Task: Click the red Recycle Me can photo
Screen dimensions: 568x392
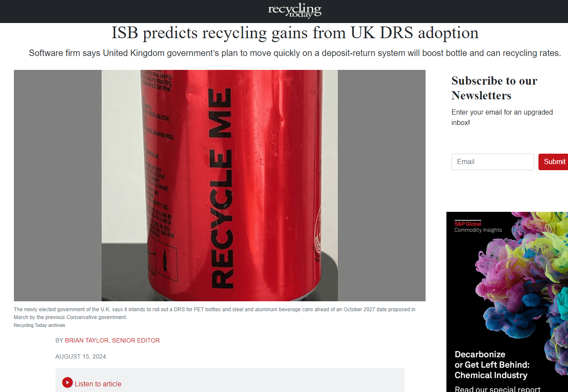Action: (x=220, y=185)
